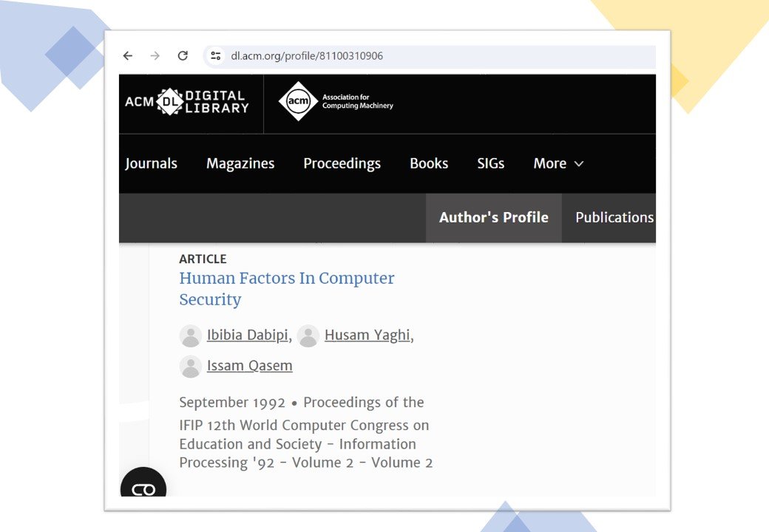769x532 pixels.
Task: Open the Magazines menu item
Action: pos(240,164)
